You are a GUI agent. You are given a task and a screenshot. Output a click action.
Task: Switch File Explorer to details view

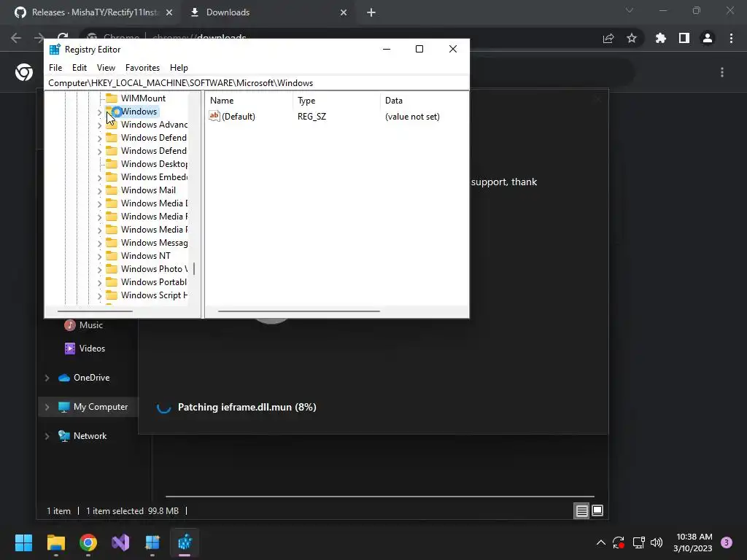pyautogui.click(x=581, y=511)
